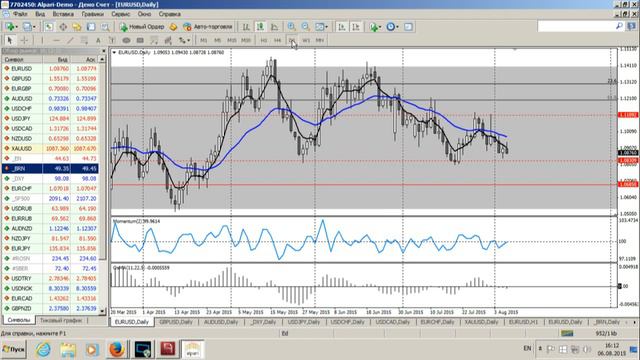The height and width of the screenshot is (360, 640).
Task: Toggle the Terminal panel icon
Action: 91,27
